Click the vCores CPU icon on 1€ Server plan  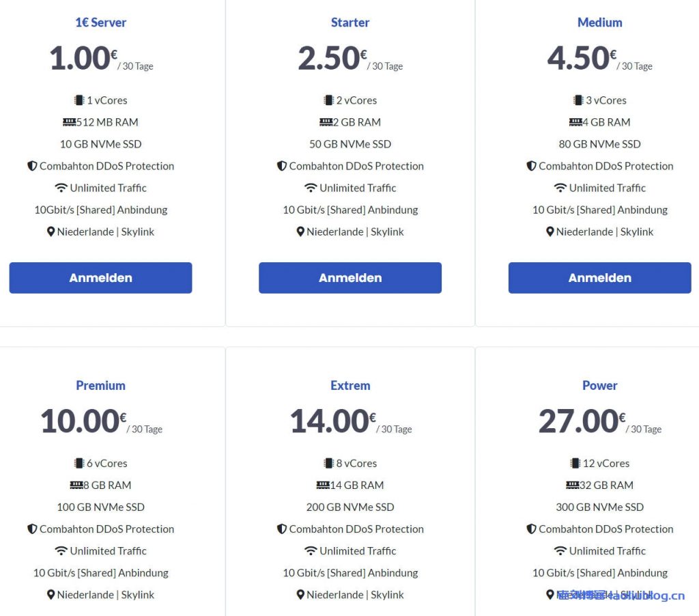click(79, 100)
